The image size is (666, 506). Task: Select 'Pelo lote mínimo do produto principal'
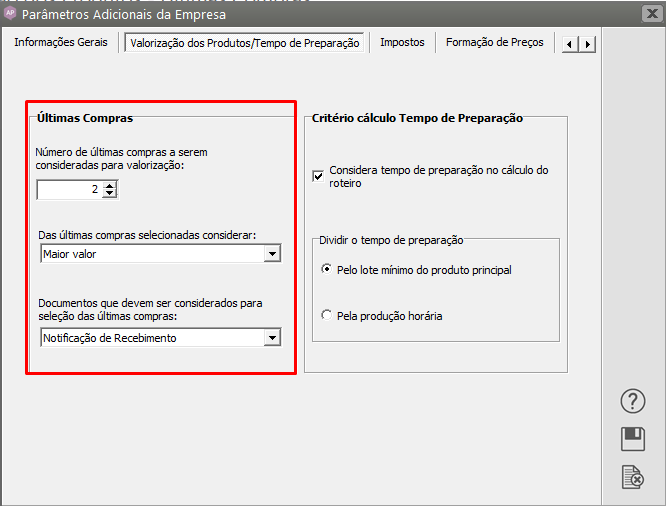(327, 270)
